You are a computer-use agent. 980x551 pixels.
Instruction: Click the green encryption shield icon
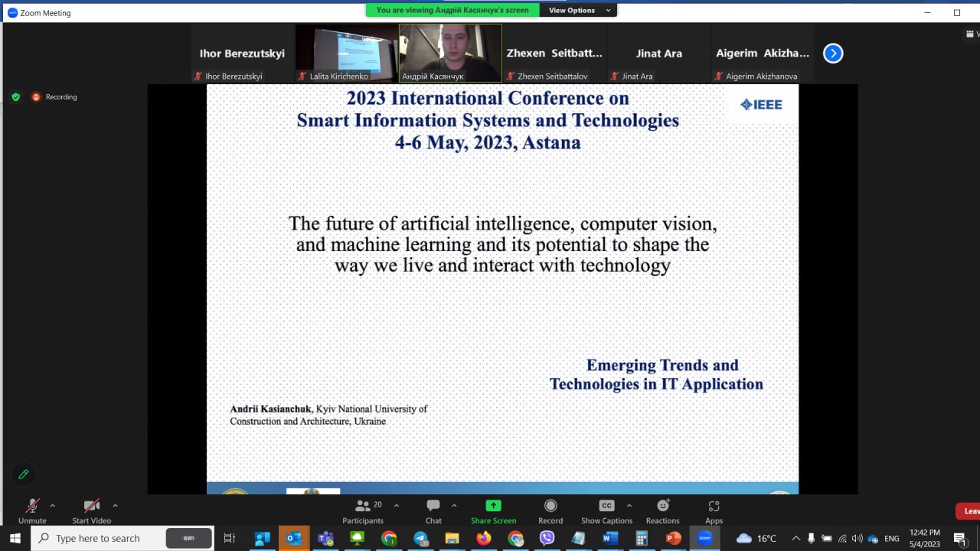click(15, 97)
